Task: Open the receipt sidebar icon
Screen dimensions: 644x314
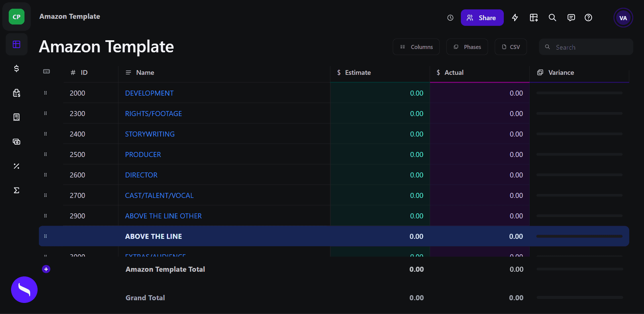Action: (16, 117)
